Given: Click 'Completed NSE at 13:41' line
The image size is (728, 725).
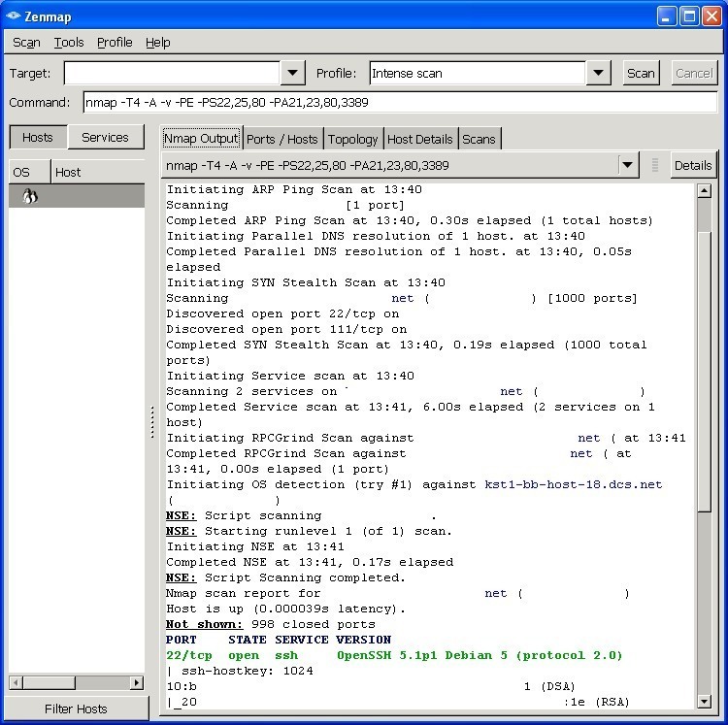Looking at the screenshot, I should [x=310, y=562].
